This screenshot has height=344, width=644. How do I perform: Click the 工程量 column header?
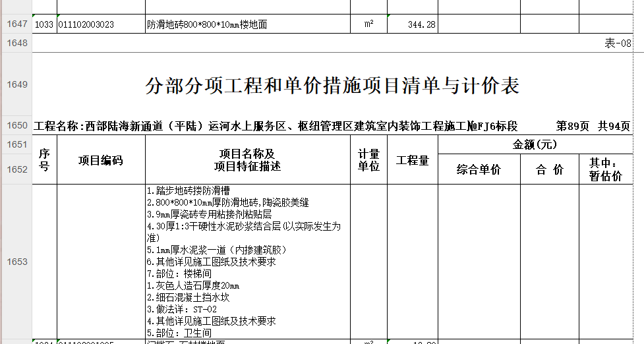[x=413, y=159]
